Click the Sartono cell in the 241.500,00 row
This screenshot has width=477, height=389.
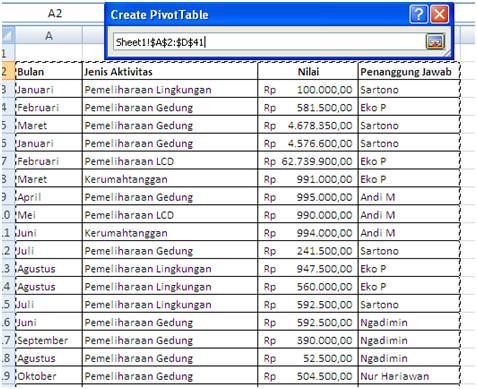coord(409,251)
